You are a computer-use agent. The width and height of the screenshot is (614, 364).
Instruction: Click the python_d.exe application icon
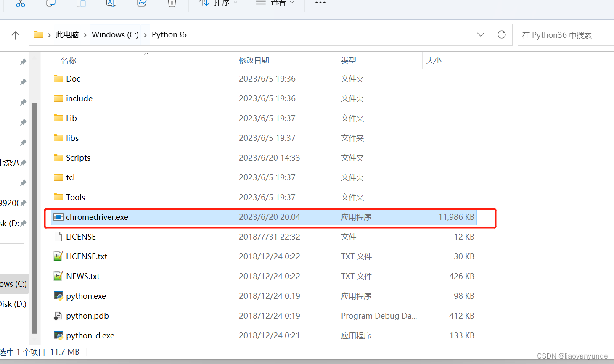pos(58,335)
